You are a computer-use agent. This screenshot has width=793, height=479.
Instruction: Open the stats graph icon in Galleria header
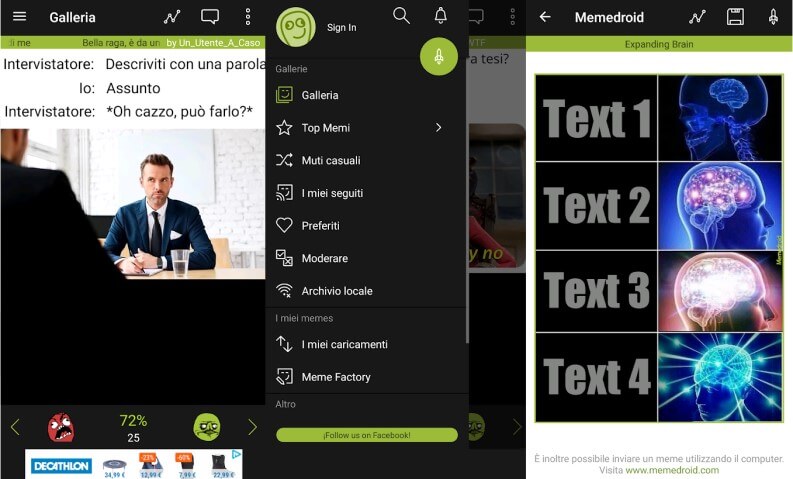(172, 17)
